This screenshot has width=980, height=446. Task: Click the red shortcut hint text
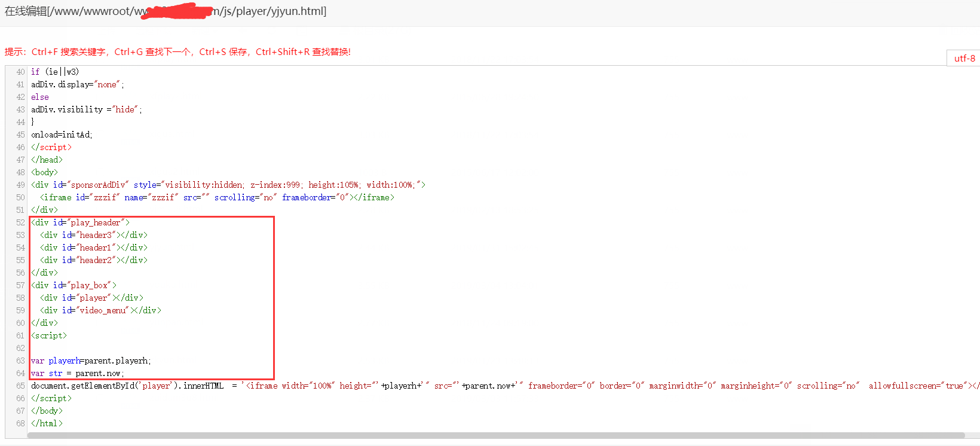coord(177,52)
